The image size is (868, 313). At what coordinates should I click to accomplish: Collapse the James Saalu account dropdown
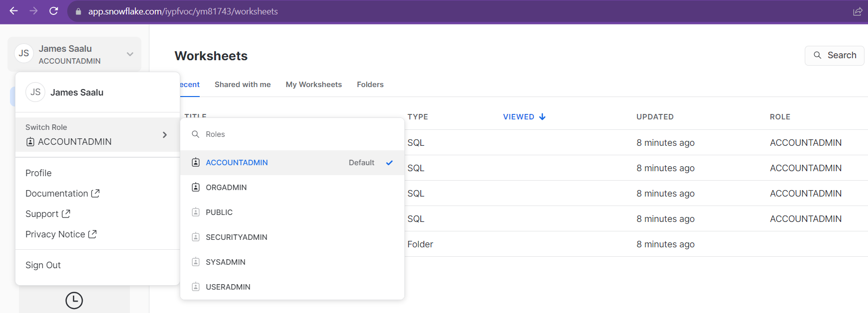129,54
